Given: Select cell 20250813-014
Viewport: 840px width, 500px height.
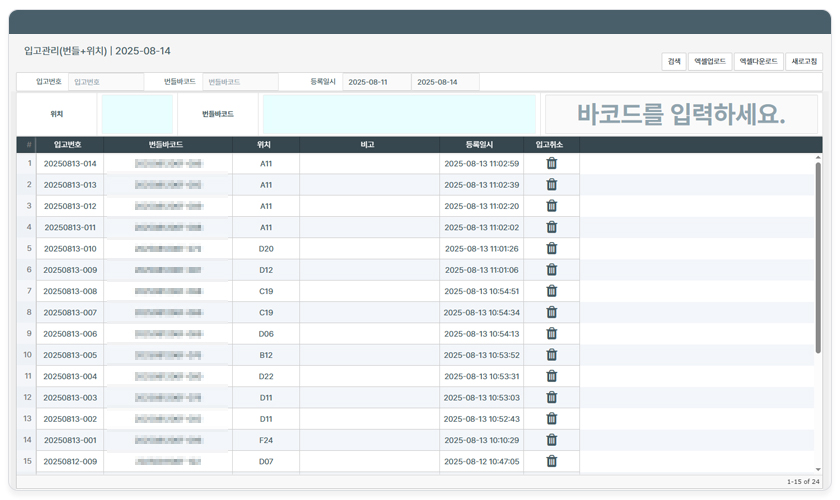Looking at the screenshot, I should click(70, 163).
